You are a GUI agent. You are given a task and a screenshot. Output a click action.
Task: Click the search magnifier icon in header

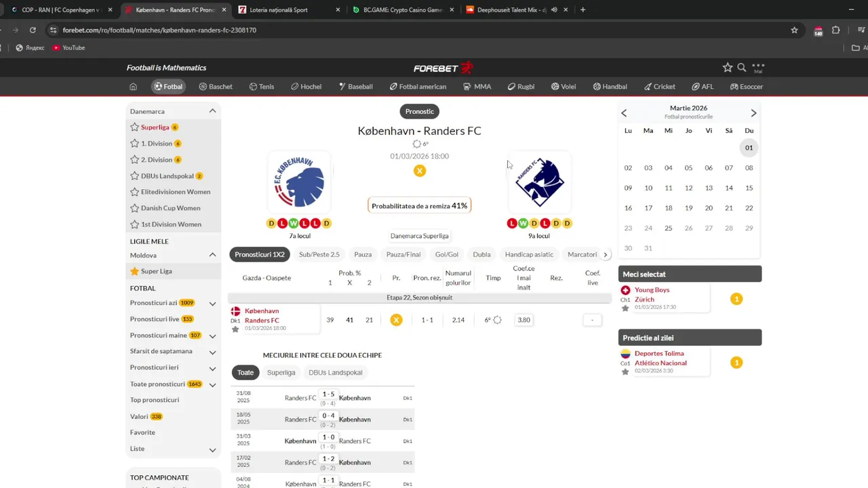(742, 68)
